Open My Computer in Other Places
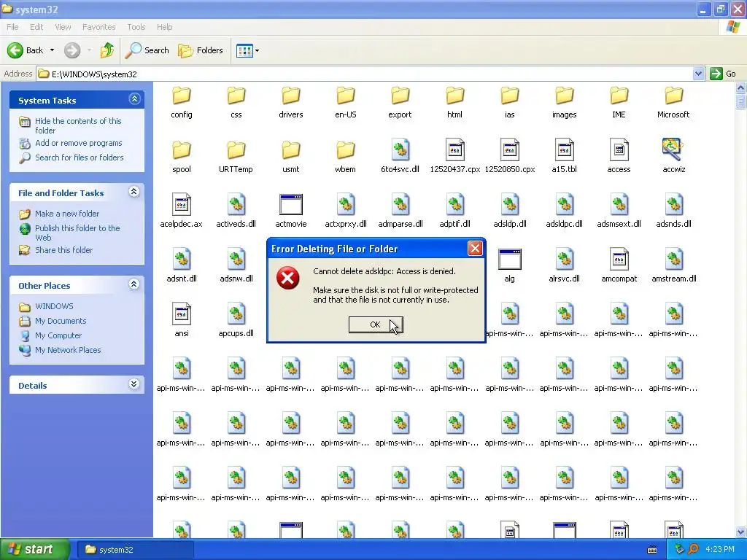This screenshot has height=560, width=747. pyautogui.click(x=58, y=335)
